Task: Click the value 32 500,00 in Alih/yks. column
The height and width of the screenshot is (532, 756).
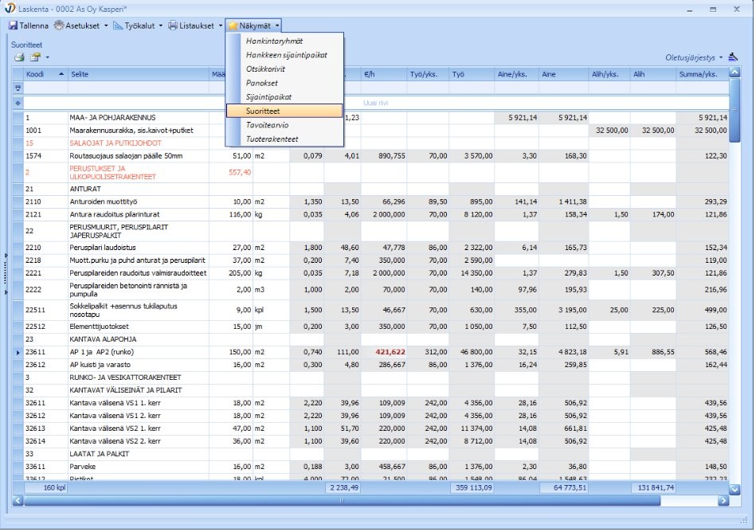Action: click(x=609, y=131)
